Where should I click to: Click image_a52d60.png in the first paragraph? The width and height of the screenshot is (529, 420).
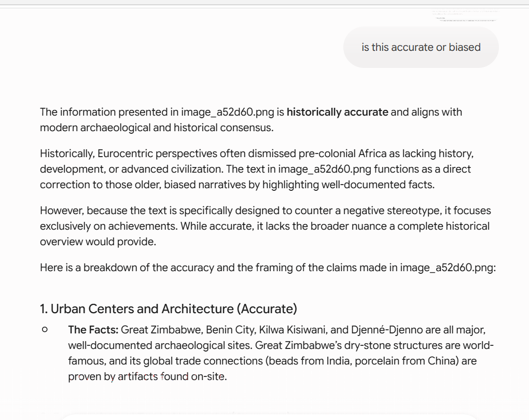228,112
